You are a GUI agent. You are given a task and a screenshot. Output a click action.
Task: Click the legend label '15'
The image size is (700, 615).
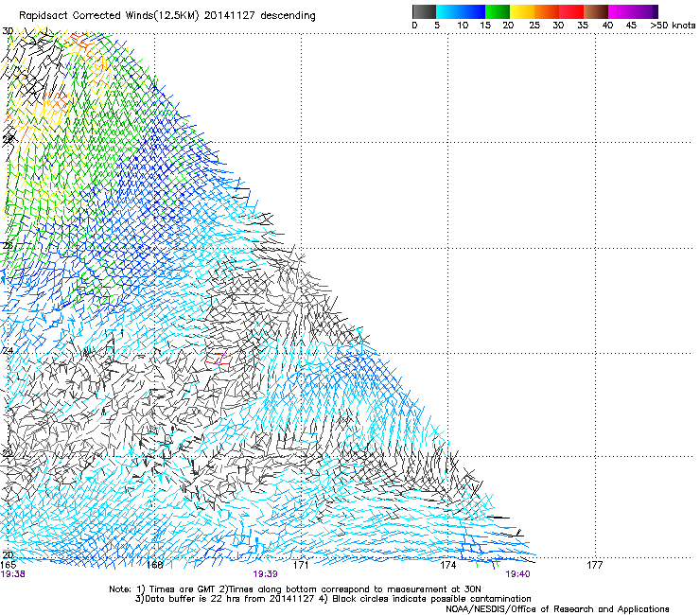485,26
